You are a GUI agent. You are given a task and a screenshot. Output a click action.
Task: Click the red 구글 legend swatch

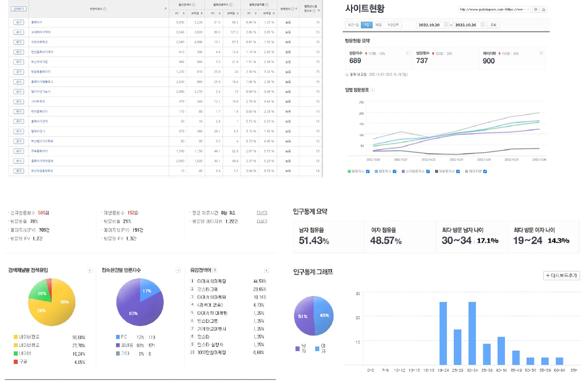(x=16, y=362)
